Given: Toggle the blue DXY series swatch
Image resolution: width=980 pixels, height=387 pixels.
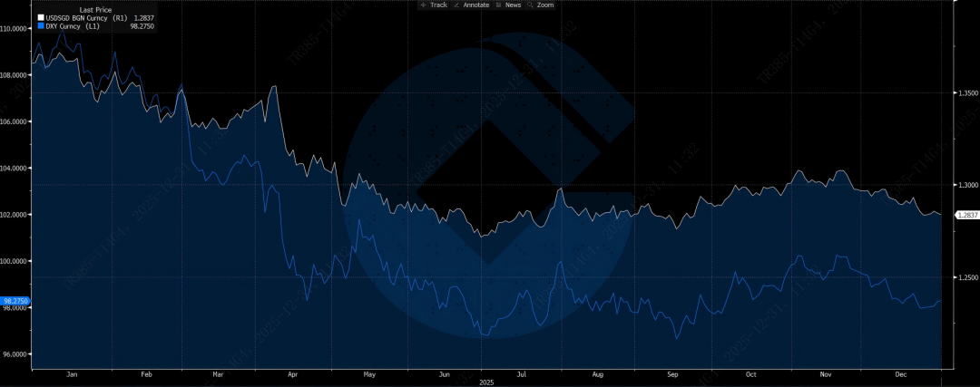Looking at the screenshot, I should (x=40, y=27).
